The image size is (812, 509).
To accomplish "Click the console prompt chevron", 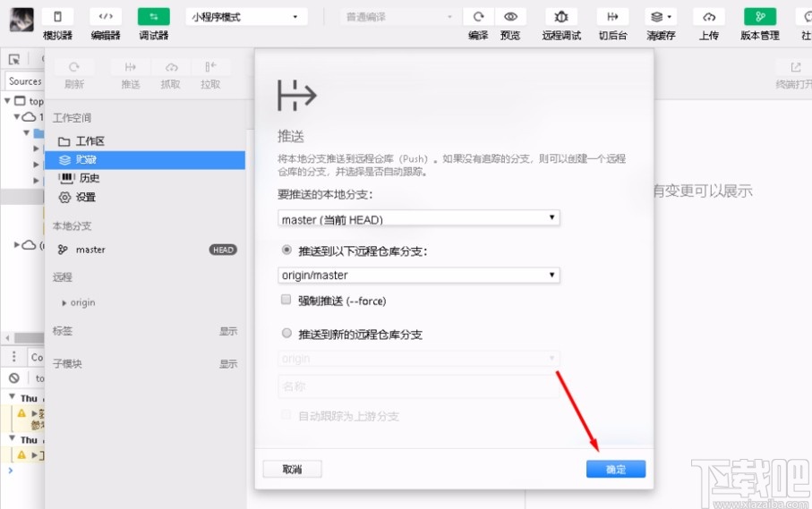I will (x=11, y=471).
